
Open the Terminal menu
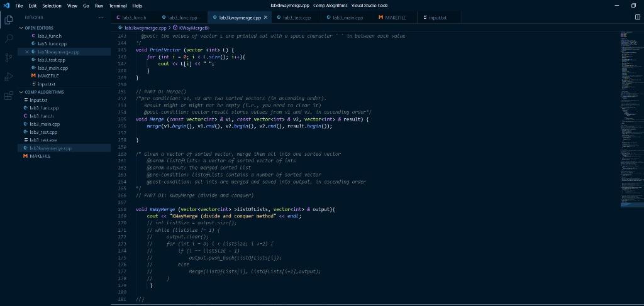tap(118, 6)
